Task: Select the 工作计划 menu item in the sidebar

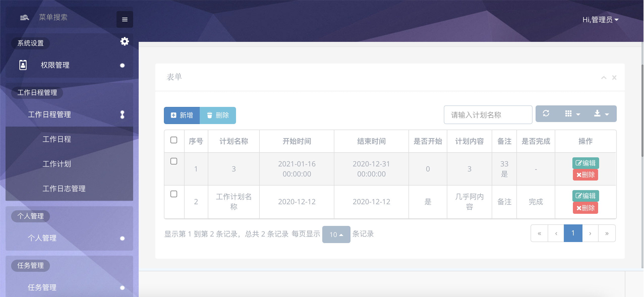Action: point(57,164)
